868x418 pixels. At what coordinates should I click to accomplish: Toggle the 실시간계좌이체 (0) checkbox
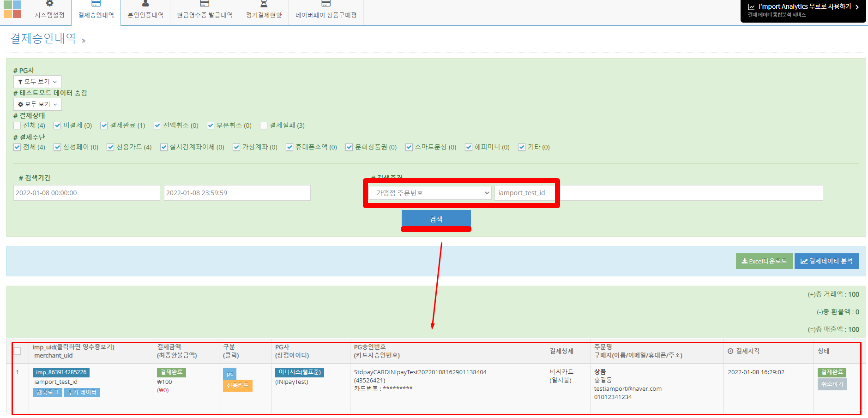tap(164, 147)
